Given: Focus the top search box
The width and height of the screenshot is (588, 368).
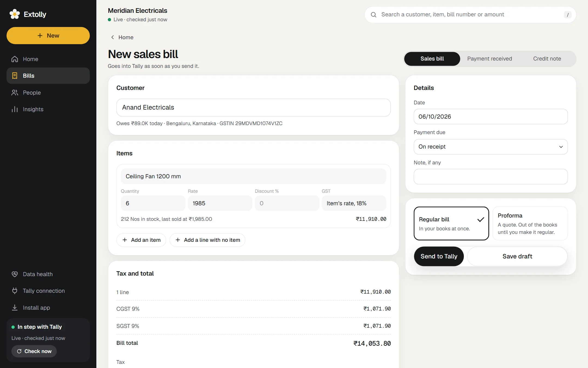Looking at the screenshot, I should tap(470, 15).
